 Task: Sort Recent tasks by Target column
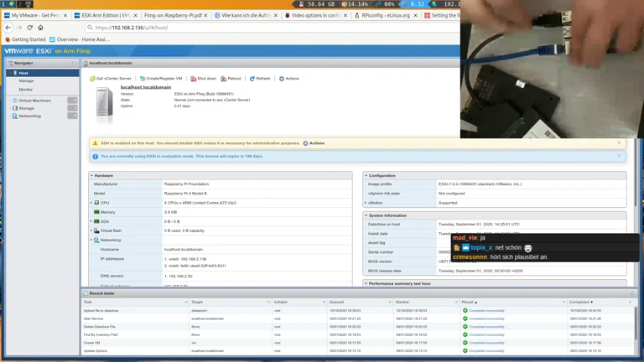[x=231, y=302]
